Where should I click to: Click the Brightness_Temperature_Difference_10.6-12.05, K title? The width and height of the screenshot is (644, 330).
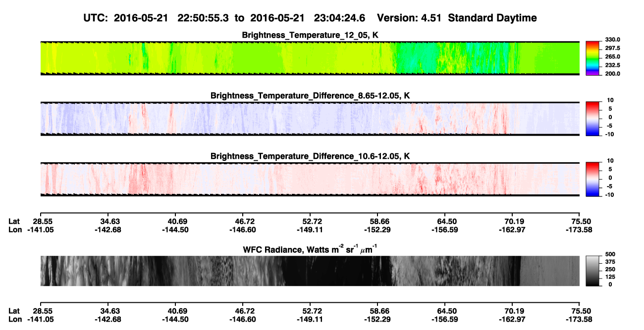pos(310,156)
